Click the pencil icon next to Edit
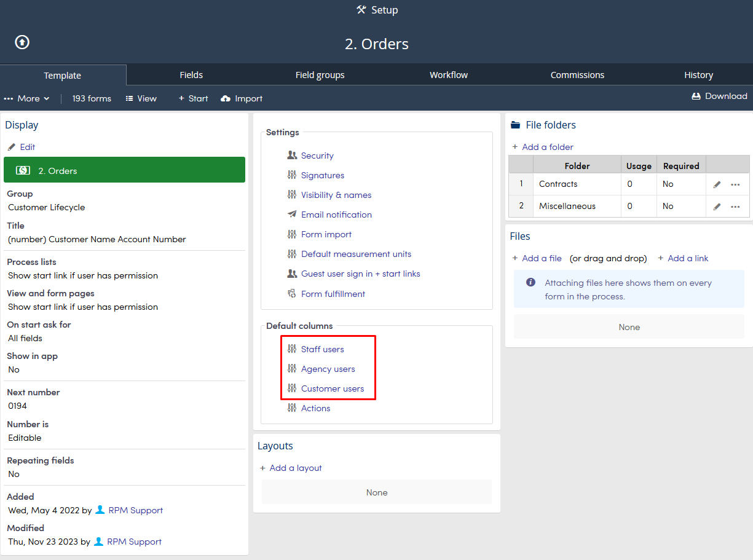 11,147
